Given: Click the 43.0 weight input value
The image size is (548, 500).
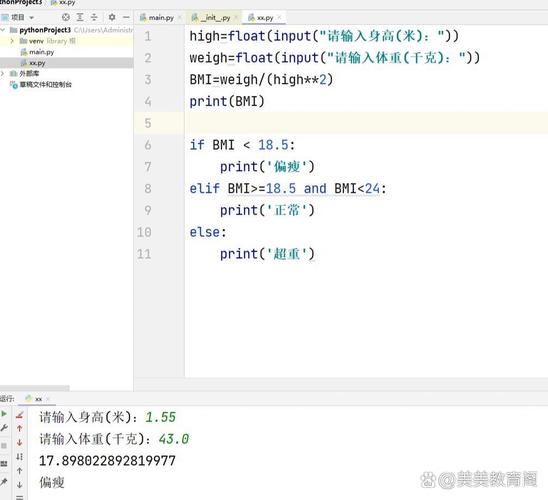Looking at the screenshot, I should click(x=174, y=439).
